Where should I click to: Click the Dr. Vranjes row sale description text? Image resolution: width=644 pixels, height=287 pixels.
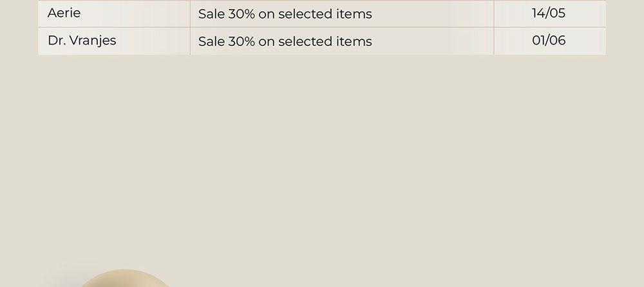(285, 41)
